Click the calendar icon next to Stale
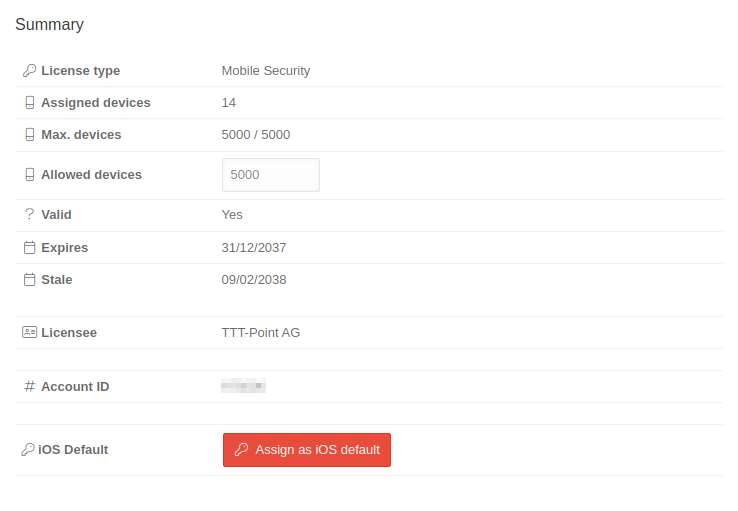 coord(29,280)
